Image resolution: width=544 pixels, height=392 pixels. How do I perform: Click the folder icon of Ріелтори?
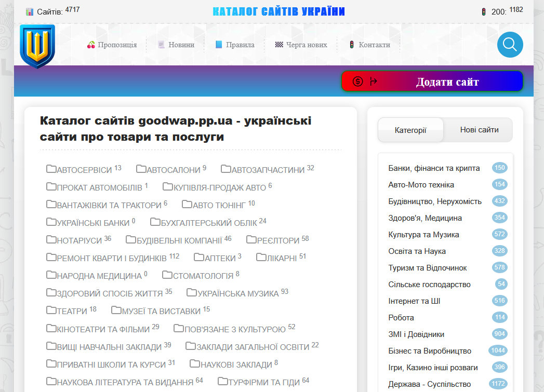coord(251,239)
